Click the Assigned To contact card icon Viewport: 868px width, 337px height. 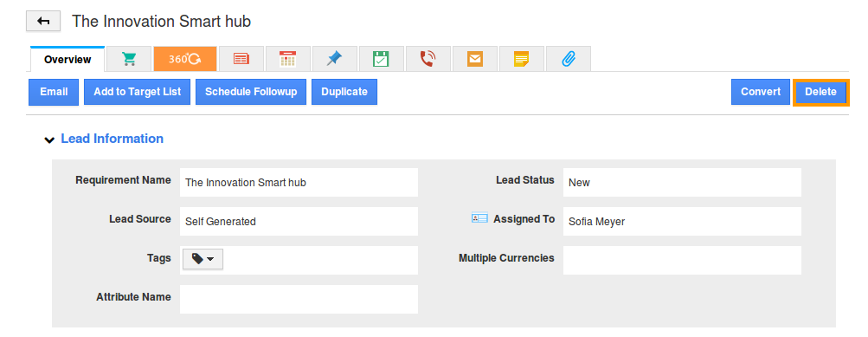pos(479,218)
